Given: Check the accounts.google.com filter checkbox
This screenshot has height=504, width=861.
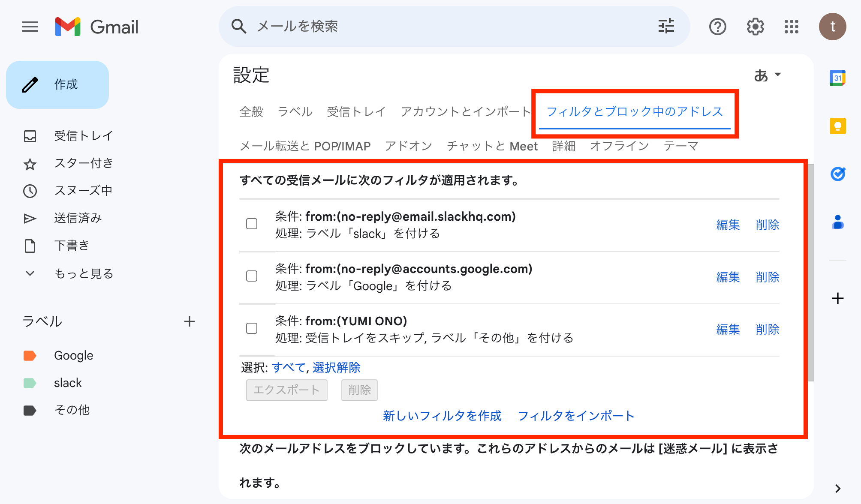Looking at the screenshot, I should pyautogui.click(x=252, y=276).
